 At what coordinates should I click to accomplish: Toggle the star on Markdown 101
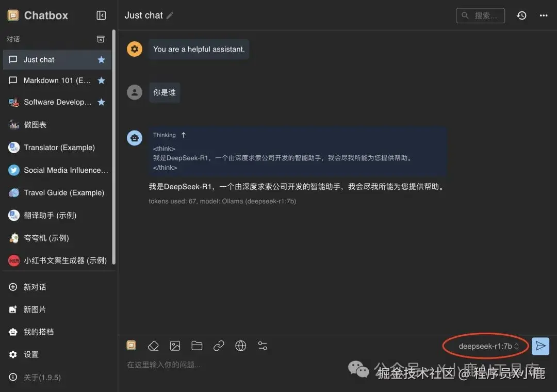click(x=101, y=80)
